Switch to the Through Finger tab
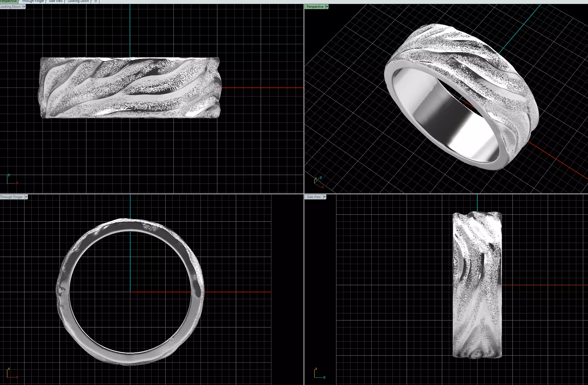588x385 pixels. [33, 1]
